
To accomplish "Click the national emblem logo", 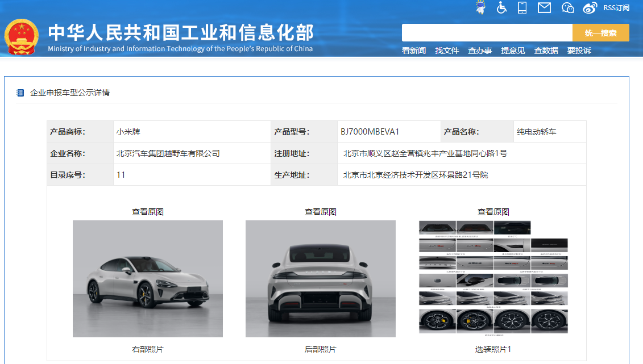I will click(22, 37).
